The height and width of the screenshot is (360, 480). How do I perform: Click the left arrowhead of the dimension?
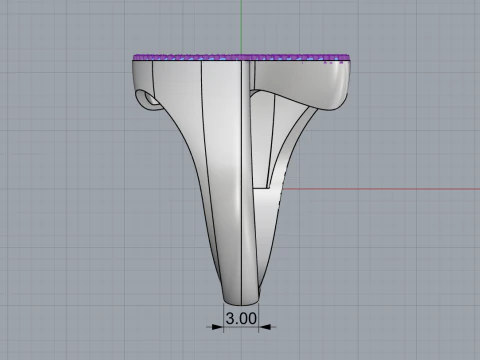[x=217, y=327]
